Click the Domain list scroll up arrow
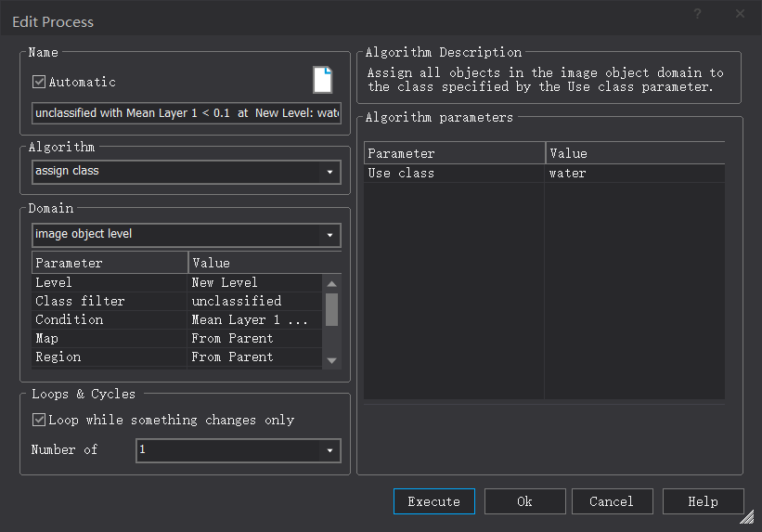The height and width of the screenshot is (532, 762). [331, 282]
